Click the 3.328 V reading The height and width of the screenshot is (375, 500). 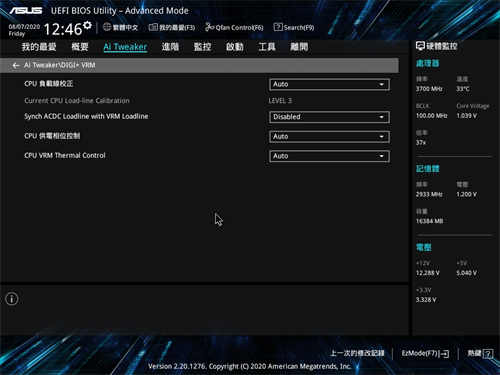(426, 300)
